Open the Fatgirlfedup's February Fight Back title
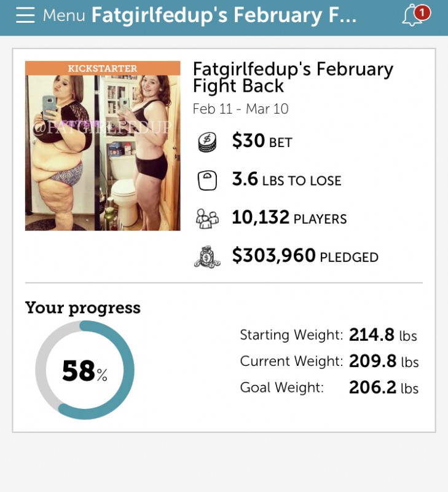 (x=293, y=77)
